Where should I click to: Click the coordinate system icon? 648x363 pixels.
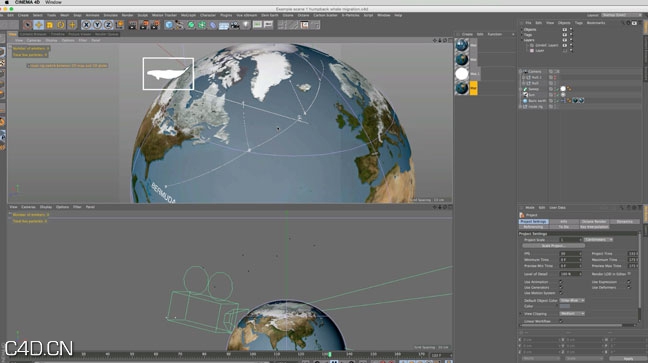coord(119,25)
